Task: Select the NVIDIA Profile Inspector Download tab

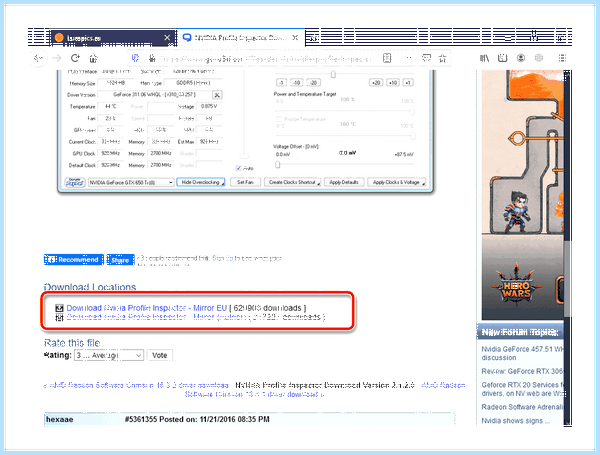Action: click(x=241, y=38)
